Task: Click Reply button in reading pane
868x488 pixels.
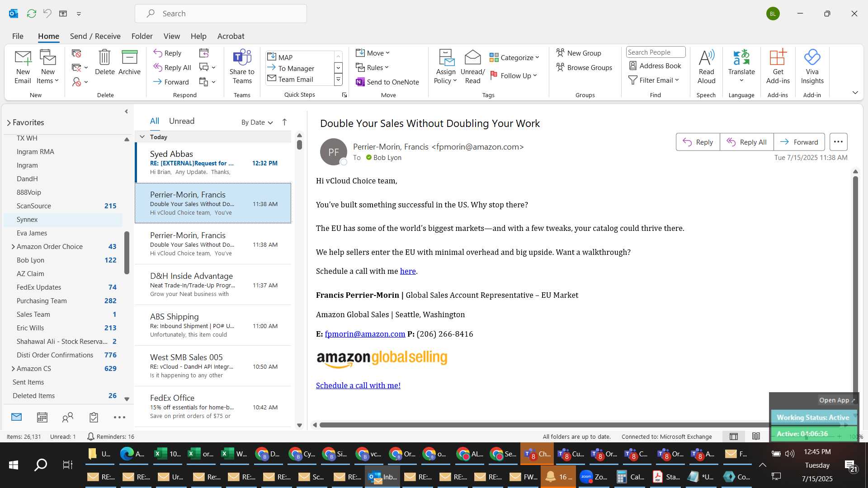Action: [698, 142]
